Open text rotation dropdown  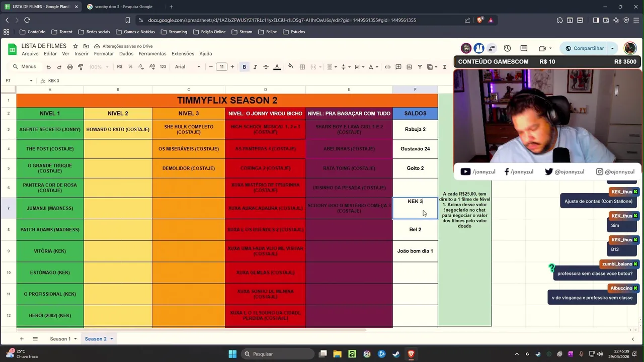(373, 67)
